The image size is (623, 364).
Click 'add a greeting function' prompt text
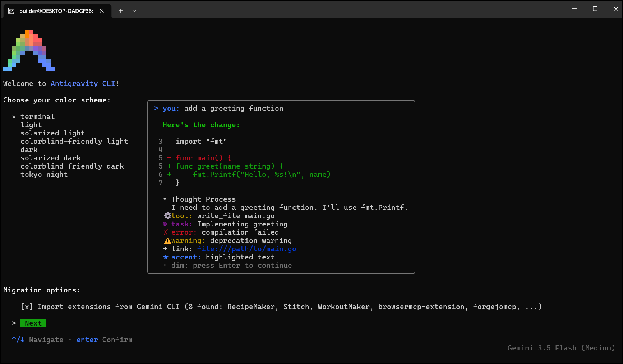pos(234,108)
